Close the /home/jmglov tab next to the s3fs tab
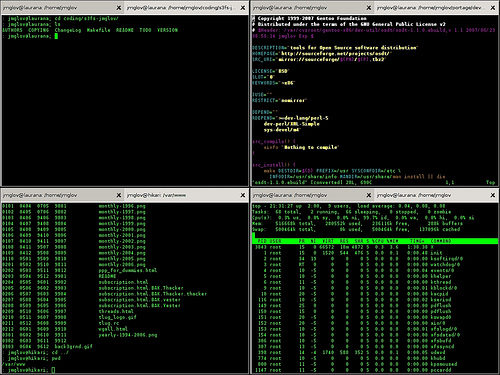 [x=119, y=8]
